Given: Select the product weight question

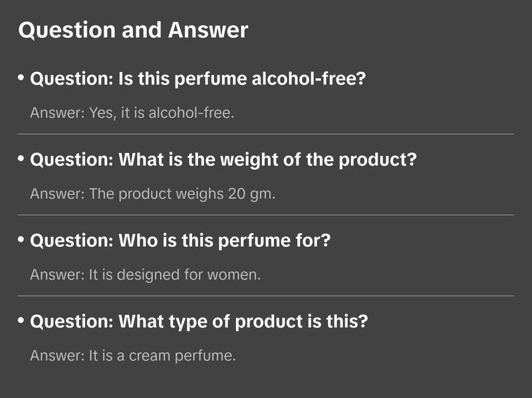Looking at the screenshot, I should (223, 160).
